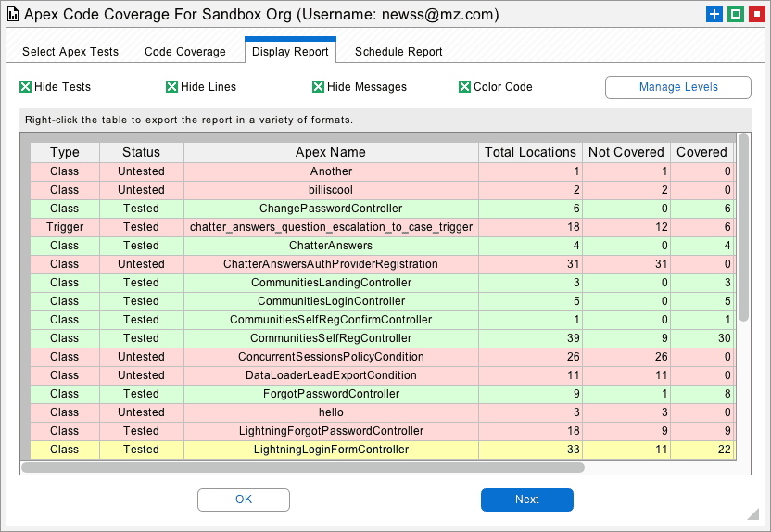Click the horizontal scrollbar below the table
Image resolution: width=771 pixels, height=532 pixels.
303,468
